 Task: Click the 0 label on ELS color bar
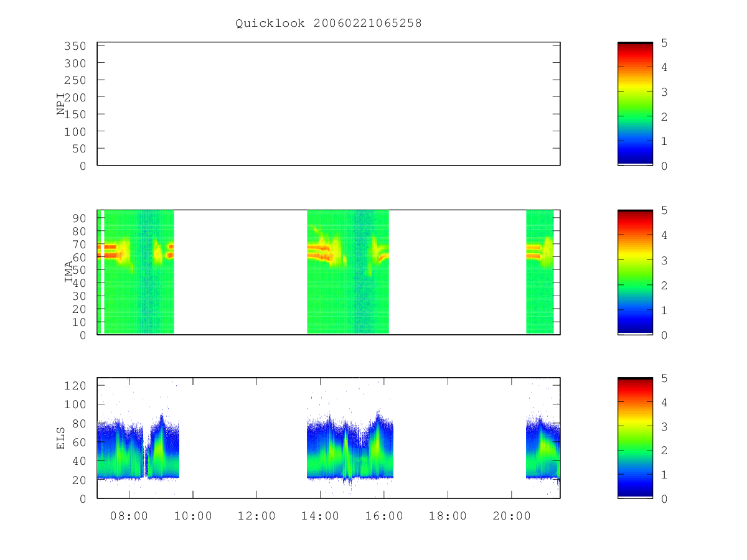665,499
